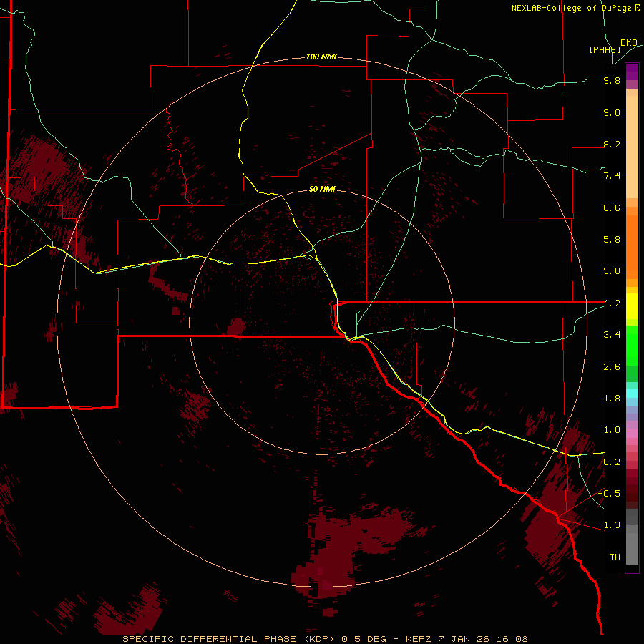Click the 9.8 scale value
The image size is (644, 644).
click(x=612, y=81)
